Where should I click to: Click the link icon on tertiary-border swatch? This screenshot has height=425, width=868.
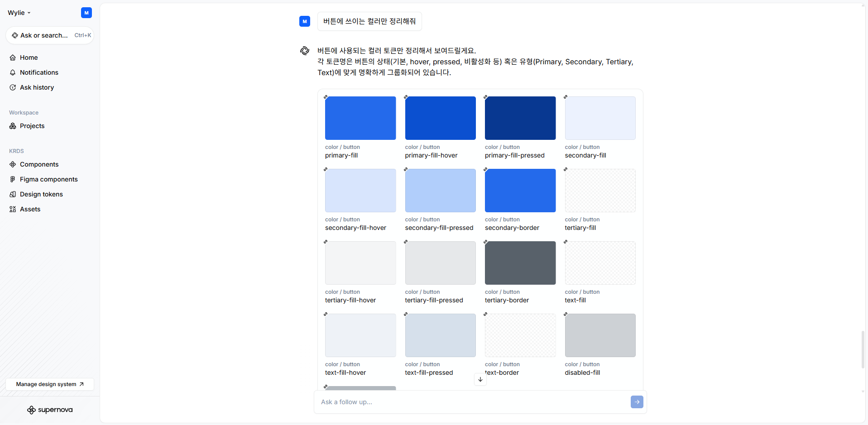pyautogui.click(x=485, y=242)
